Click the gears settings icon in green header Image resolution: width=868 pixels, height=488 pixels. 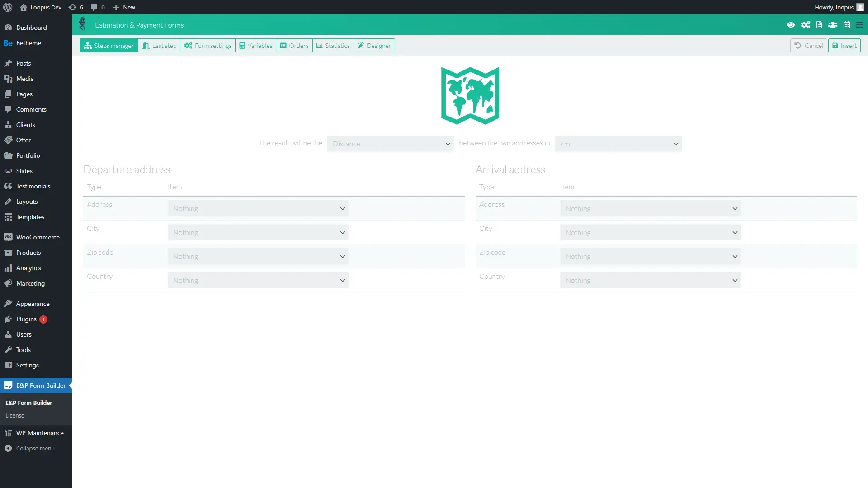pyautogui.click(x=805, y=25)
